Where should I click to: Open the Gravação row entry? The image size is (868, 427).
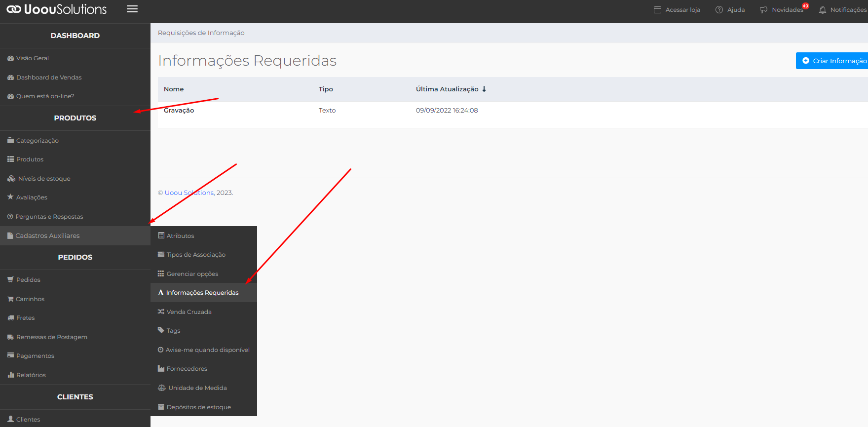click(x=179, y=111)
